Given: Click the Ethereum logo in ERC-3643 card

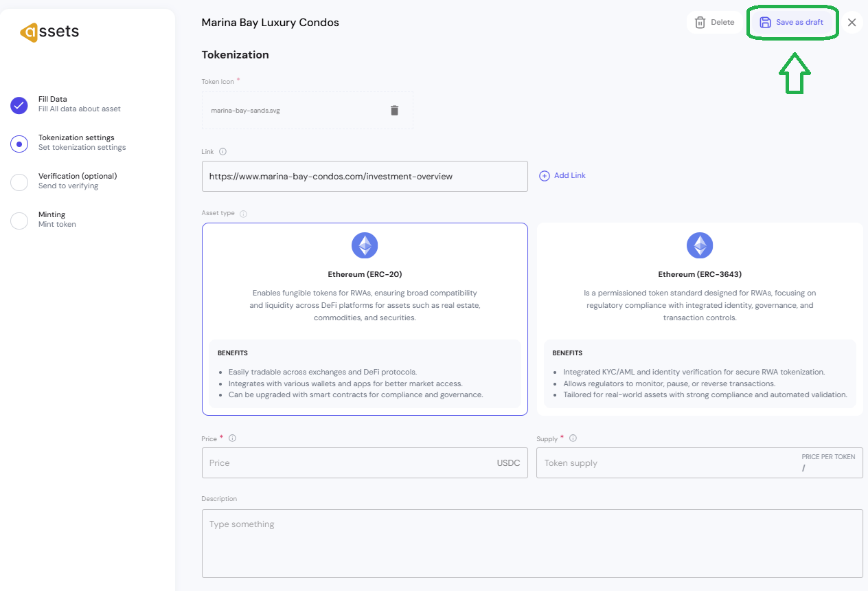Looking at the screenshot, I should point(699,245).
